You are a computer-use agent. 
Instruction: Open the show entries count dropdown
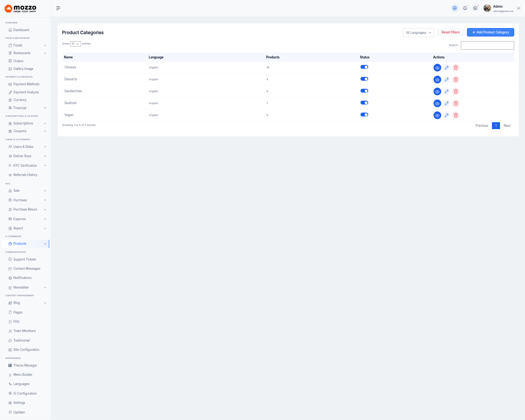[x=75, y=44]
